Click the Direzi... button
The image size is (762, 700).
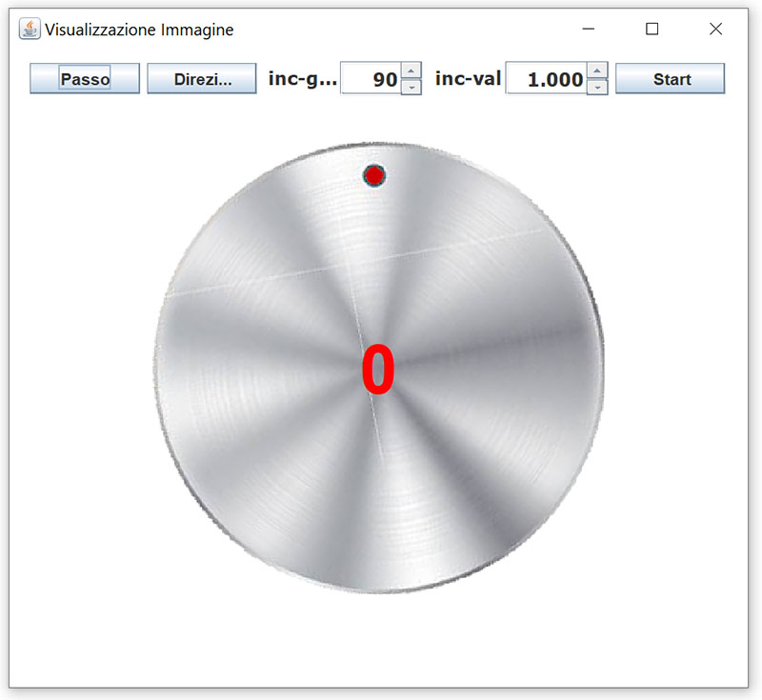(x=202, y=78)
